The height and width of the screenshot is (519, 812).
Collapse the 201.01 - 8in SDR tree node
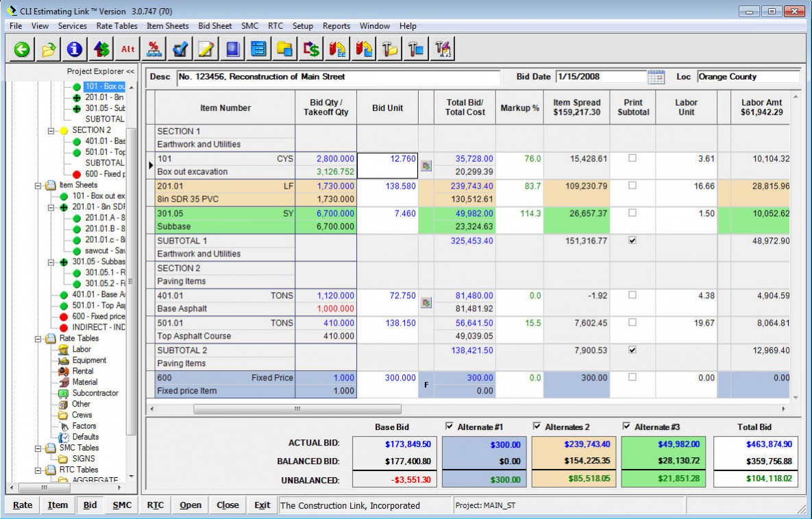(x=51, y=207)
